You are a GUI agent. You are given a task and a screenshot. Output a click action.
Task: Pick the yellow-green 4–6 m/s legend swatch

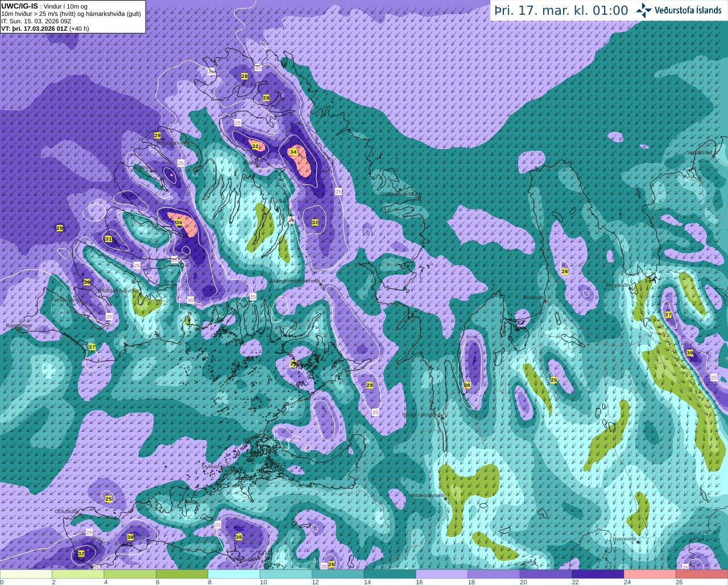130,574
